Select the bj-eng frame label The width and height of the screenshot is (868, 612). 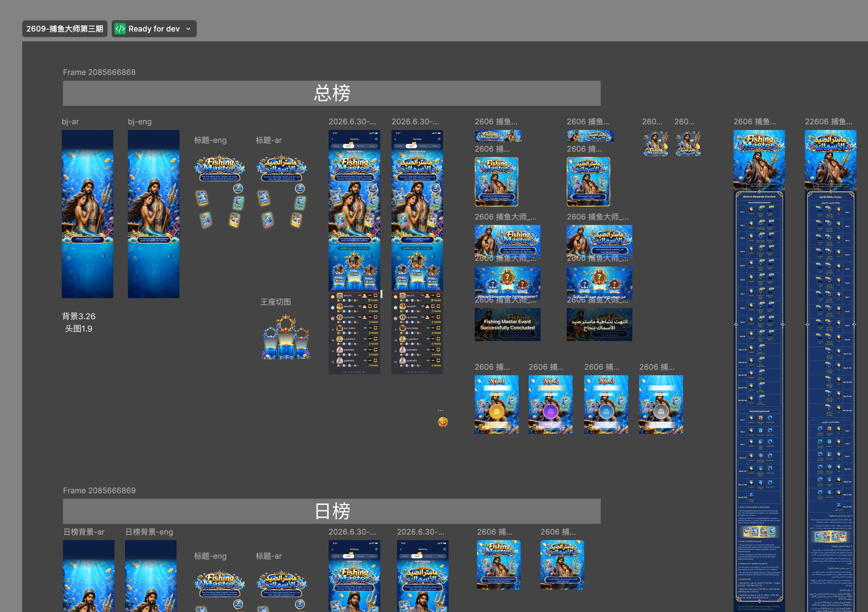click(x=140, y=122)
